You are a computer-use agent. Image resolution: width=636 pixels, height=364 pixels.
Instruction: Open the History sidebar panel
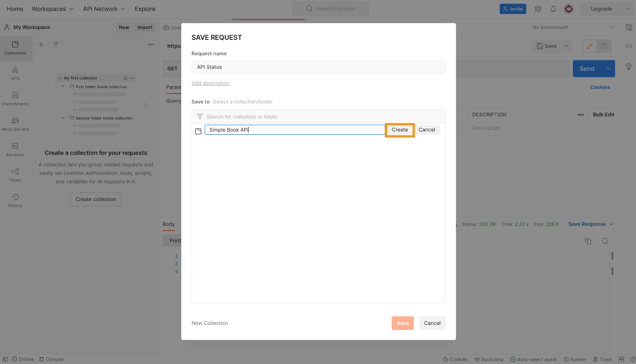[x=15, y=201]
